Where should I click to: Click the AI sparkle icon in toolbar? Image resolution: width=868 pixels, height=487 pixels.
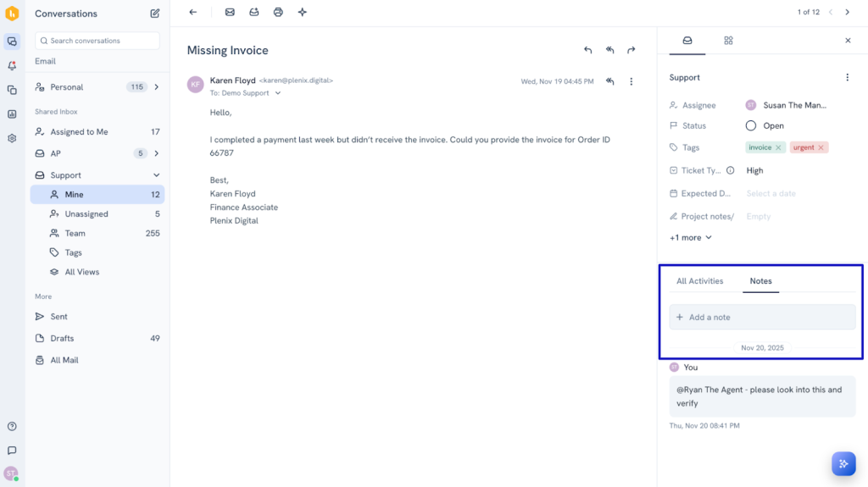pos(303,12)
